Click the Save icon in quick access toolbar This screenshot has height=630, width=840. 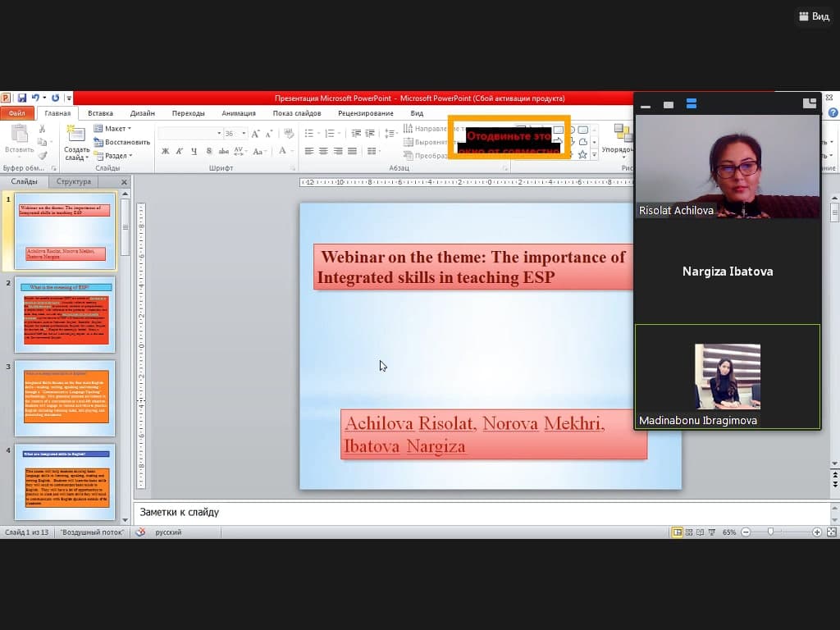21,98
